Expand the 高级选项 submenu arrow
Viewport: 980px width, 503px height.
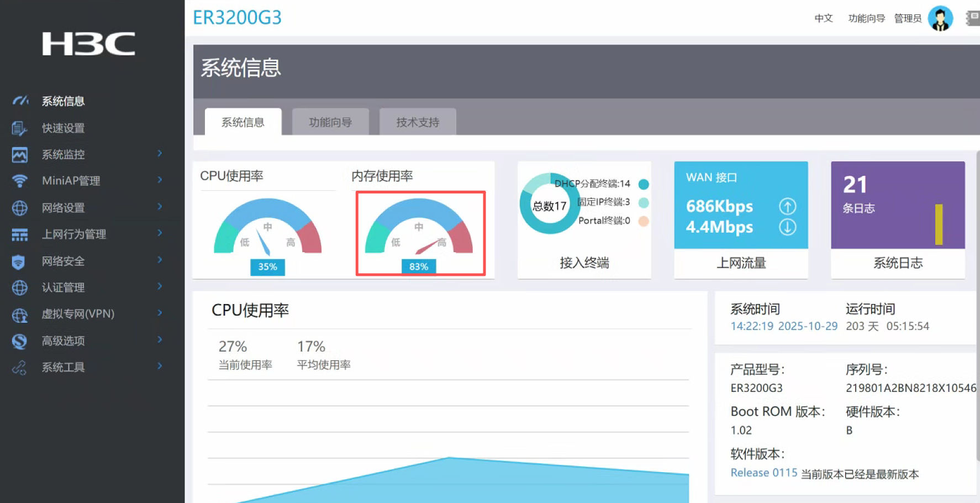point(160,340)
